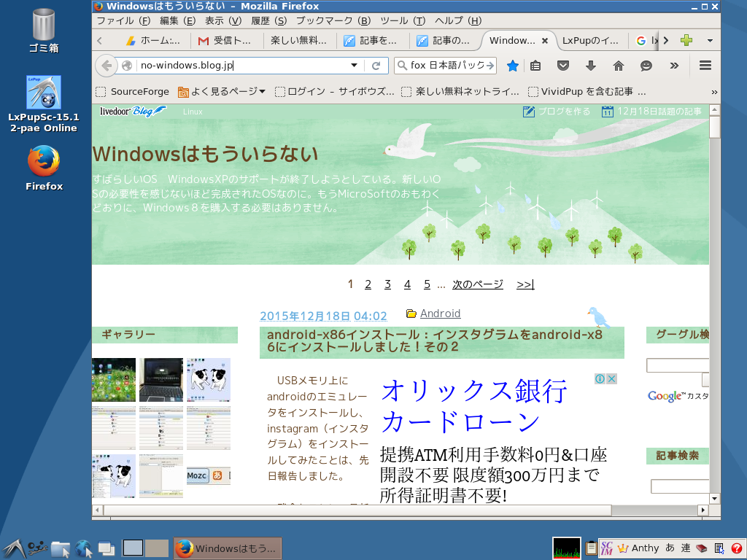Expand the toolbar overflow chevron
The width and height of the screenshot is (747, 560).
674,66
